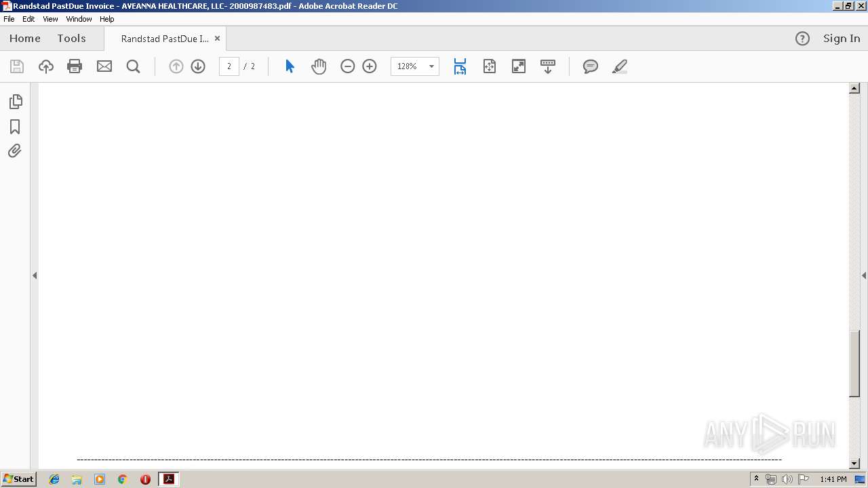Zoom out with minus button
868x488 pixels.
[348, 66]
